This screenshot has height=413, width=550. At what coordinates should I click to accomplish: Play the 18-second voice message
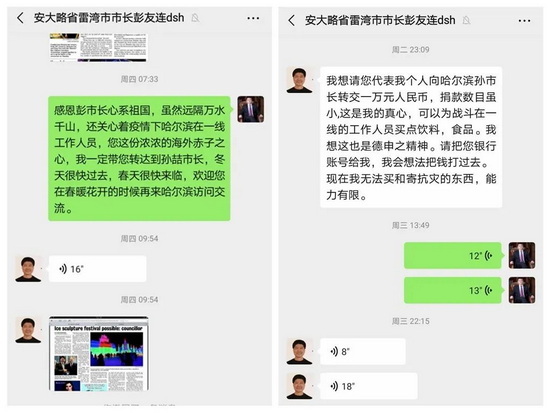369,386
